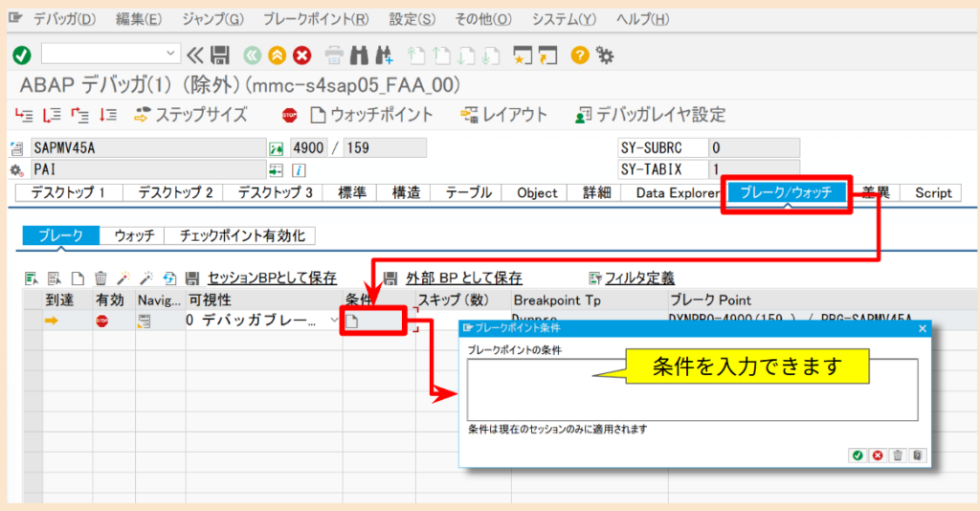980x511 pixels.
Task: Click レイアウト button
Action: pyautogui.click(x=503, y=115)
